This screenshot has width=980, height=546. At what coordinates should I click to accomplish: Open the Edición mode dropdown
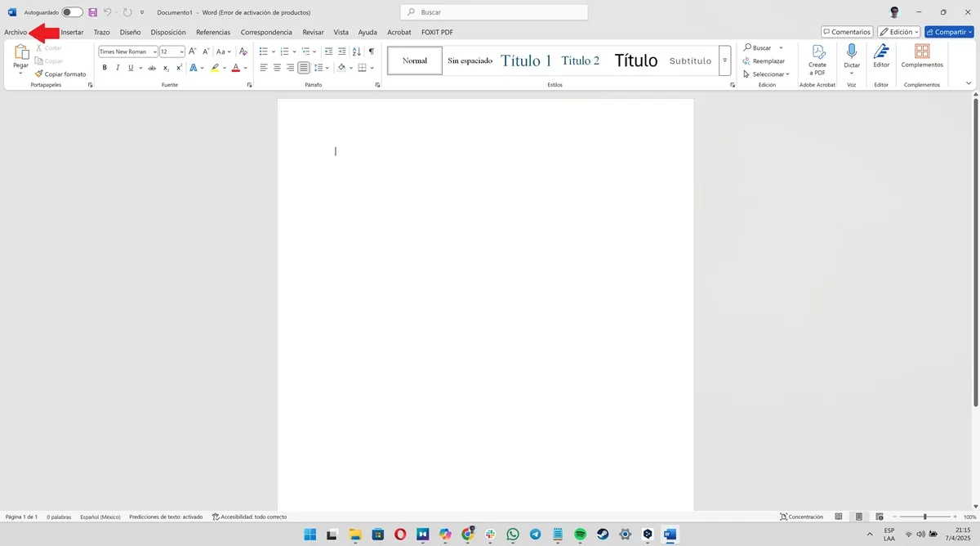pos(898,32)
